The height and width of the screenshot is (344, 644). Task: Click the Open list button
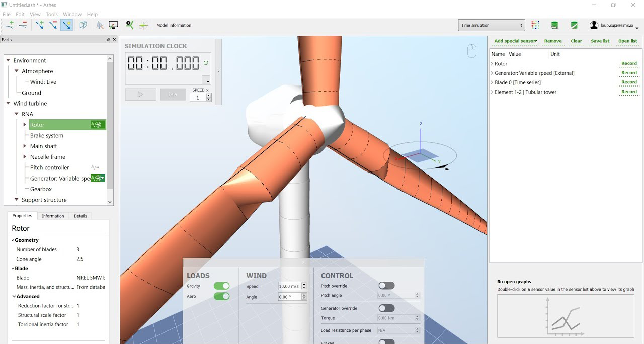click(627, 41)
